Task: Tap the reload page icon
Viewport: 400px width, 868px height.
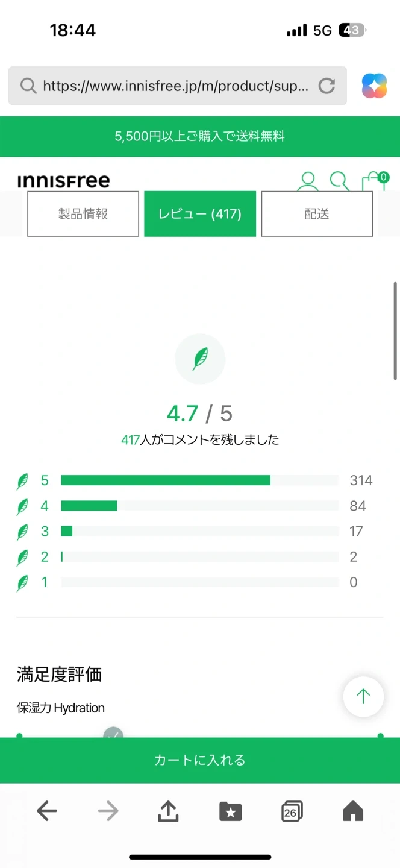Action: (327, 86)
